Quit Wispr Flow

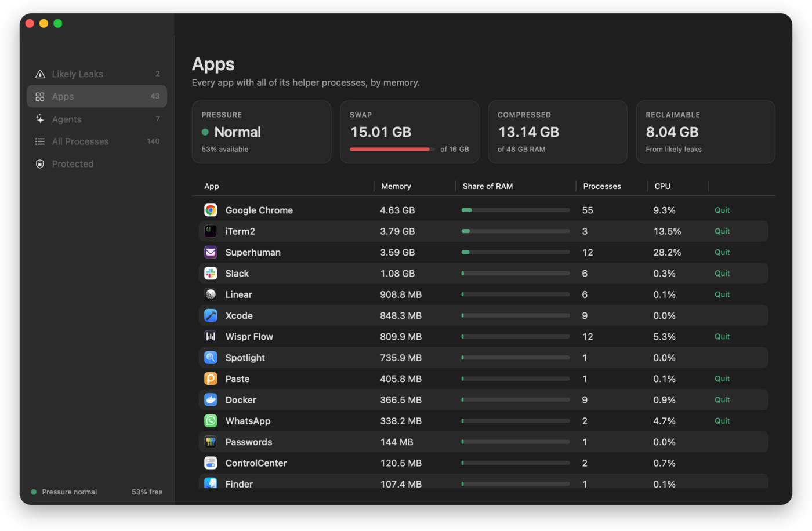[x=722, y=336]
